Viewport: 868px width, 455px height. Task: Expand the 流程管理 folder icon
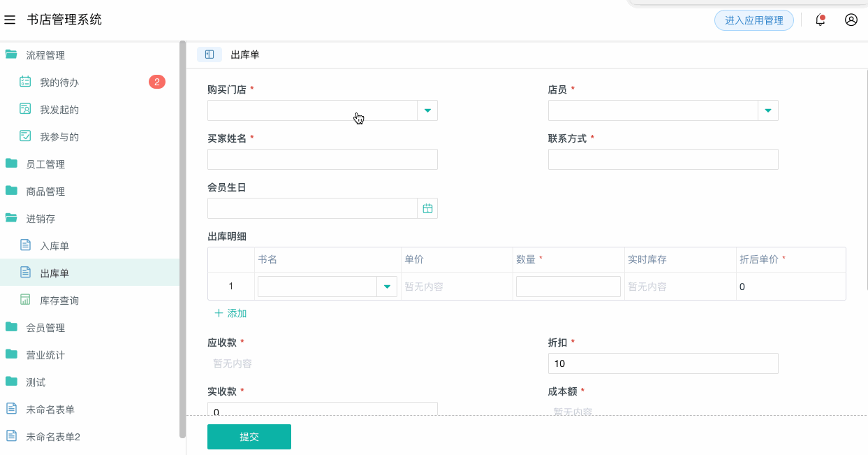click(x=10, y=55)
